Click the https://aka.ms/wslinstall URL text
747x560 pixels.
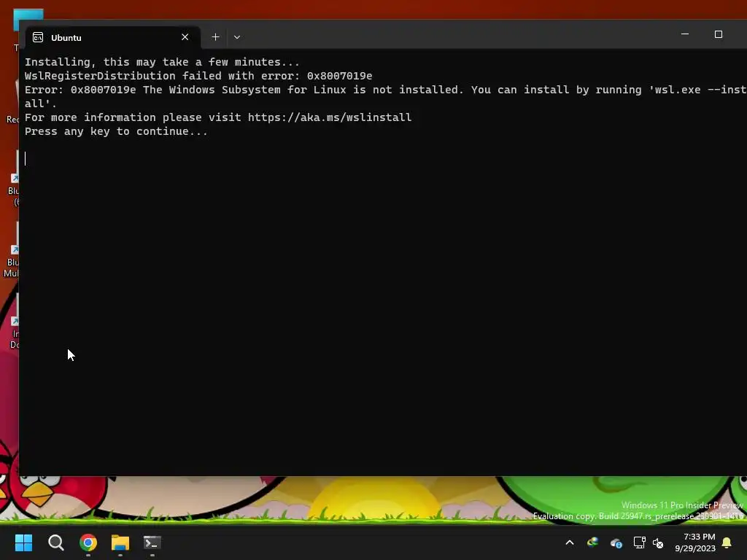coord(330,117)
